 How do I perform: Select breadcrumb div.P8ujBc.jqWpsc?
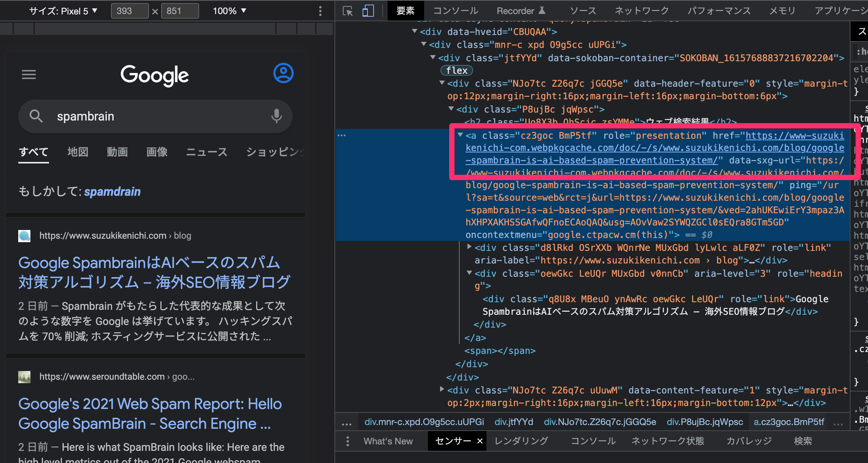coord(705,422)
